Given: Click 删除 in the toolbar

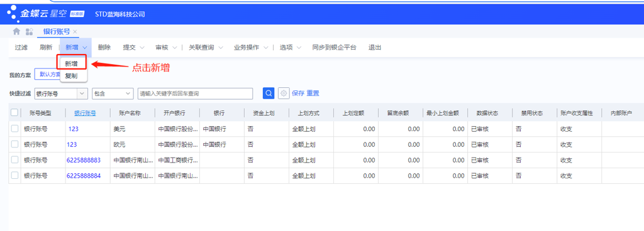Looking at the screenshot, I should 104,48.
